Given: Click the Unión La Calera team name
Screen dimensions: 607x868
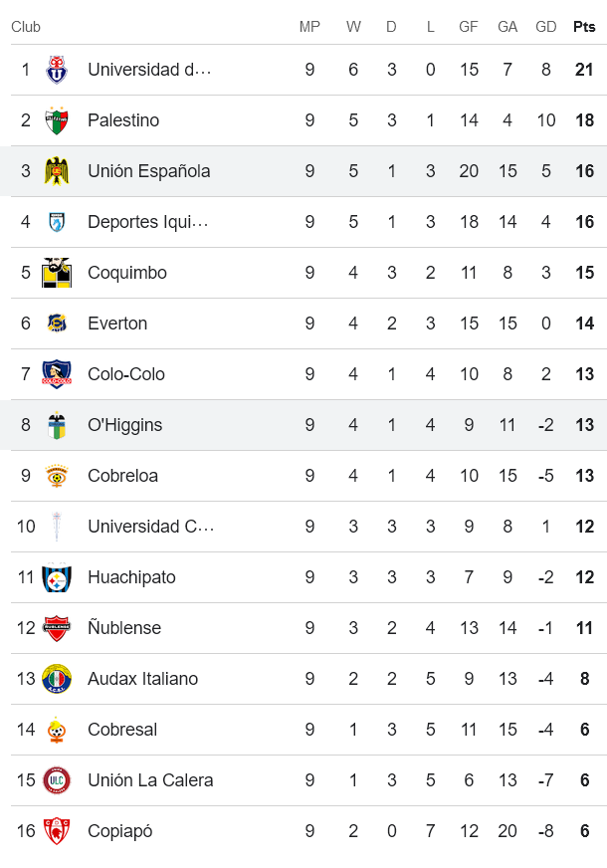Looking at the screenshot, I should point(150,780).
